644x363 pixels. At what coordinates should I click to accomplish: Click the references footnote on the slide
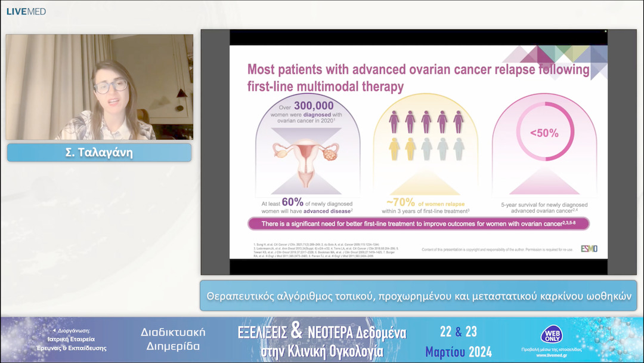(x=326, y=250)
